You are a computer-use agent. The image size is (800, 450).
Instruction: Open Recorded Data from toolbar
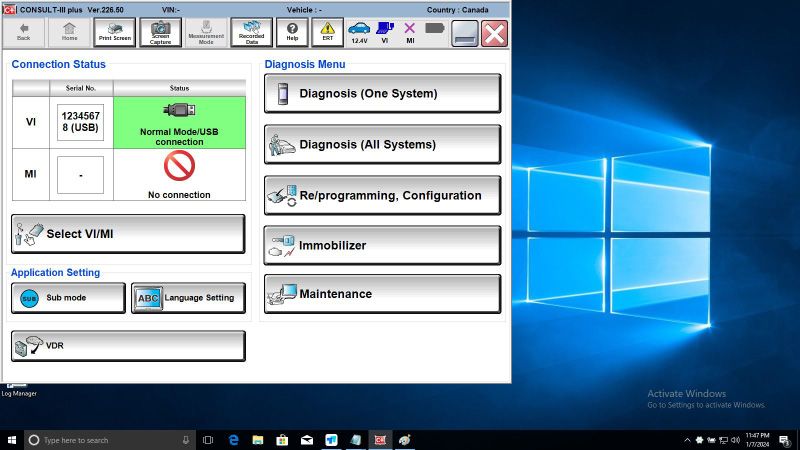252,33
